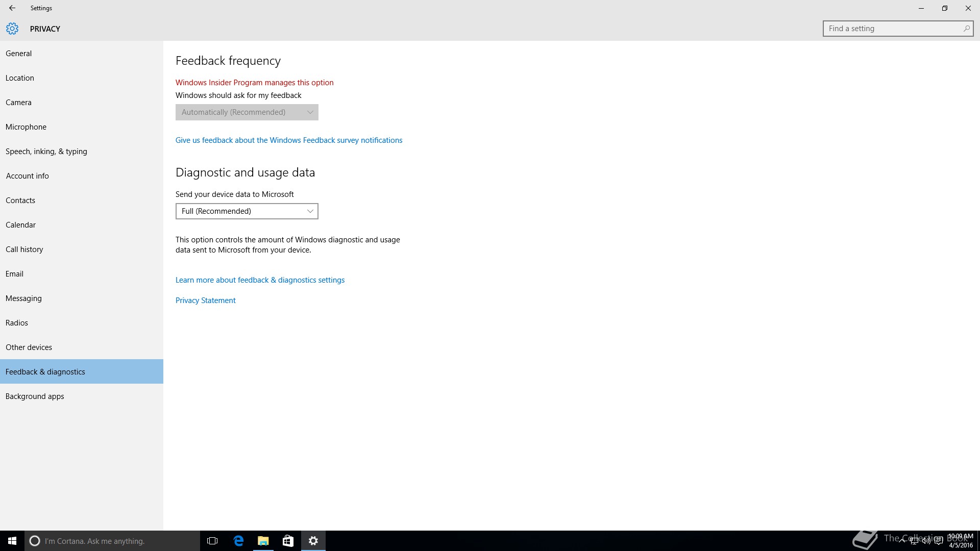Screen dimensions: 980x551
Task: Click the Send your device data to Microsoft label
Action: [x=235, y=194]
